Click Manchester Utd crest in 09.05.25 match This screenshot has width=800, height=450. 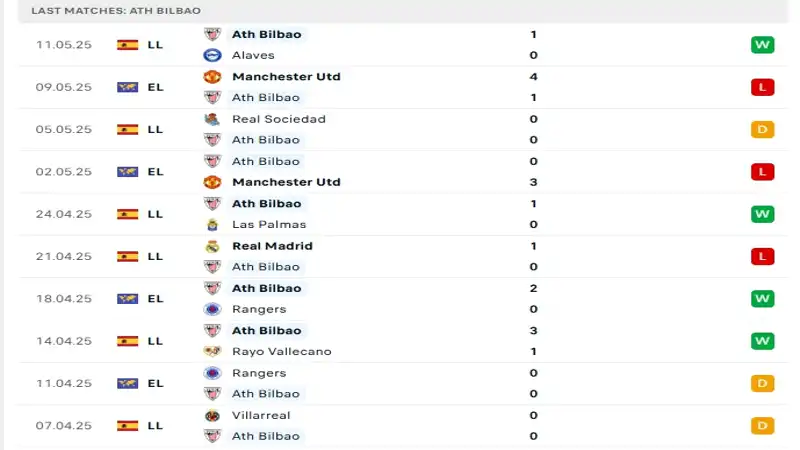coord(212,77)
